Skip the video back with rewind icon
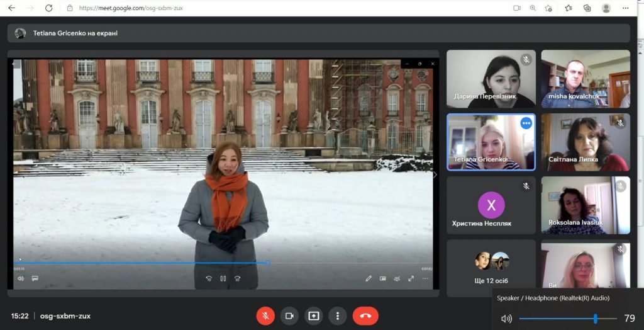644x330 pixels. pyautogui.click(x=209, y=278)
